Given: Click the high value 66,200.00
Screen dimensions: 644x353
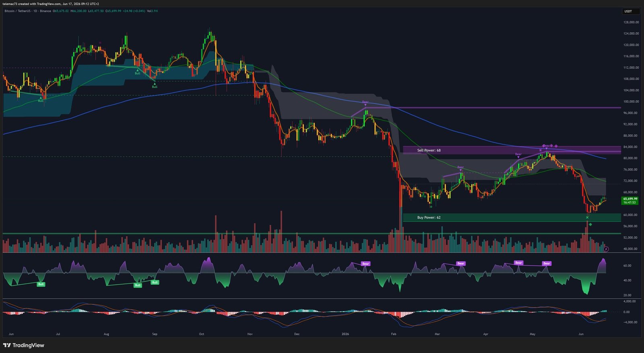Looking at the screenshot, I should point(79,11).
